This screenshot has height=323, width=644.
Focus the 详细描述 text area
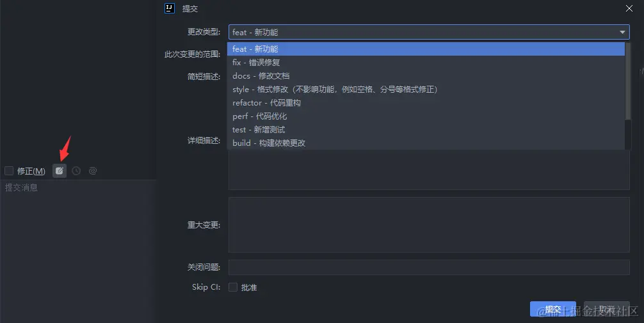(x=429, y=169)
